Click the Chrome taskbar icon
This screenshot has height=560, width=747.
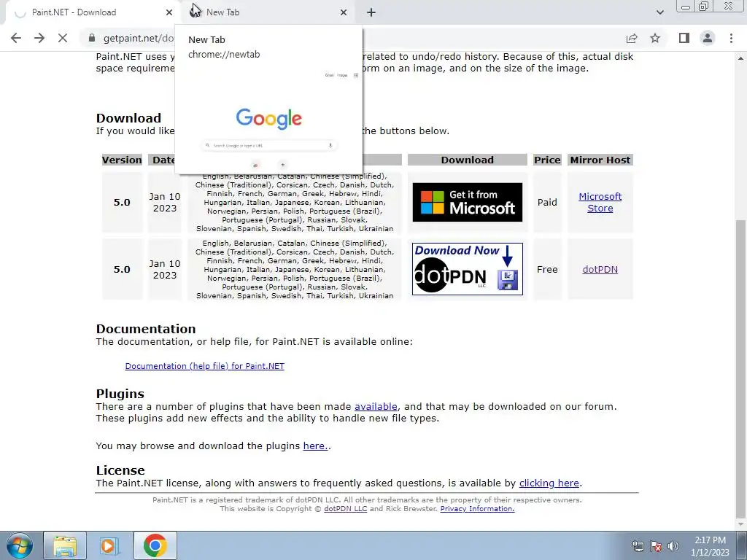pos(155,545)
